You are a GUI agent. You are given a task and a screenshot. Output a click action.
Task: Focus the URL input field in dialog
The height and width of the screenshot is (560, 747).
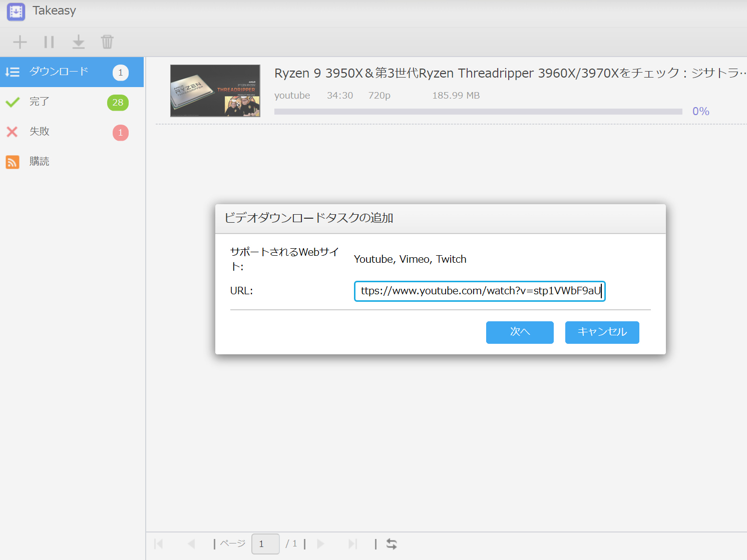click(x=480, y=291)
